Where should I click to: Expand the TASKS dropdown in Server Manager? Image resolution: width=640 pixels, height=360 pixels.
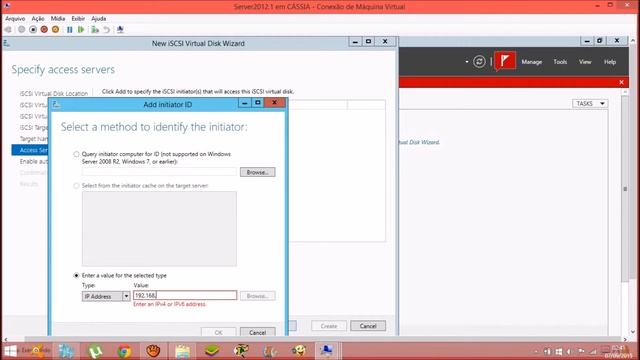point(590,104)
